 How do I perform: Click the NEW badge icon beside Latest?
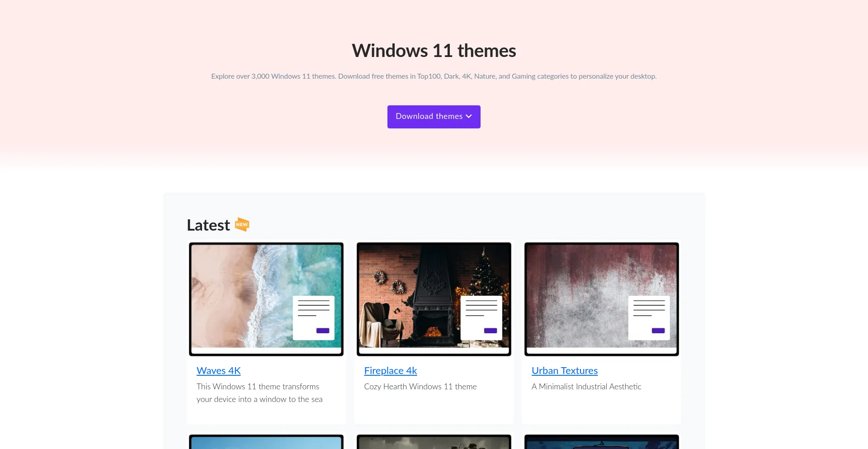point(242,224)
